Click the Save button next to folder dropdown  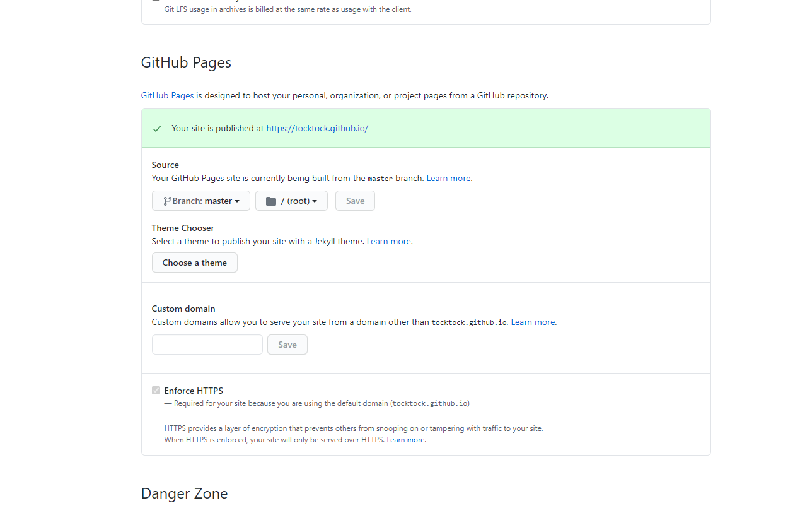click(355, 201)
